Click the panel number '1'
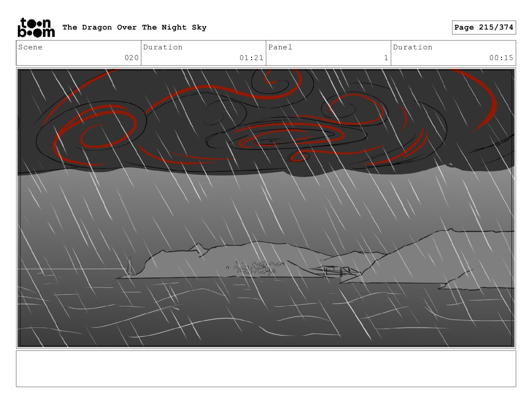The height and width of the screenshot is (411, 532). 386,58
